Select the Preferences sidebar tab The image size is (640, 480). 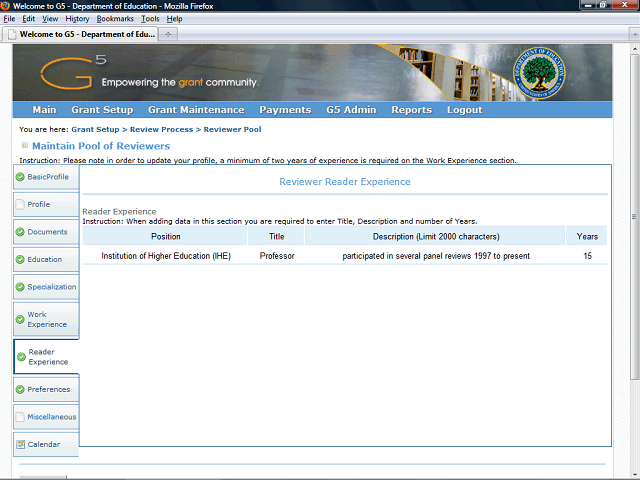(x=48, y=390)
